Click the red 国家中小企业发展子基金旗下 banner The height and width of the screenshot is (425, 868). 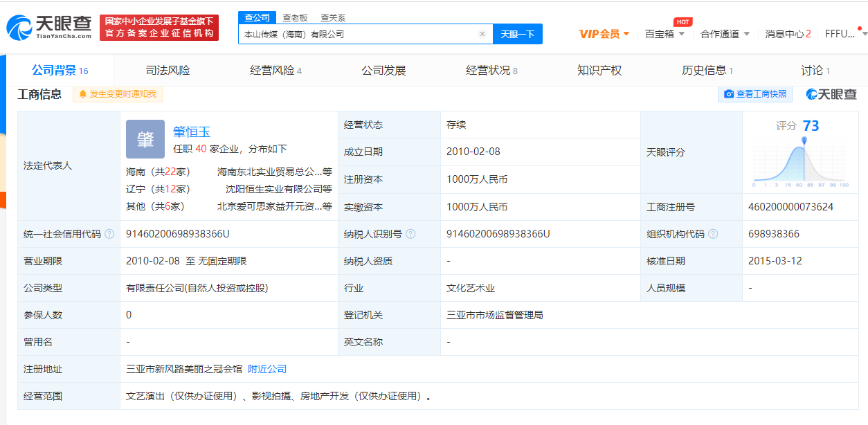(x=159, y=28)
